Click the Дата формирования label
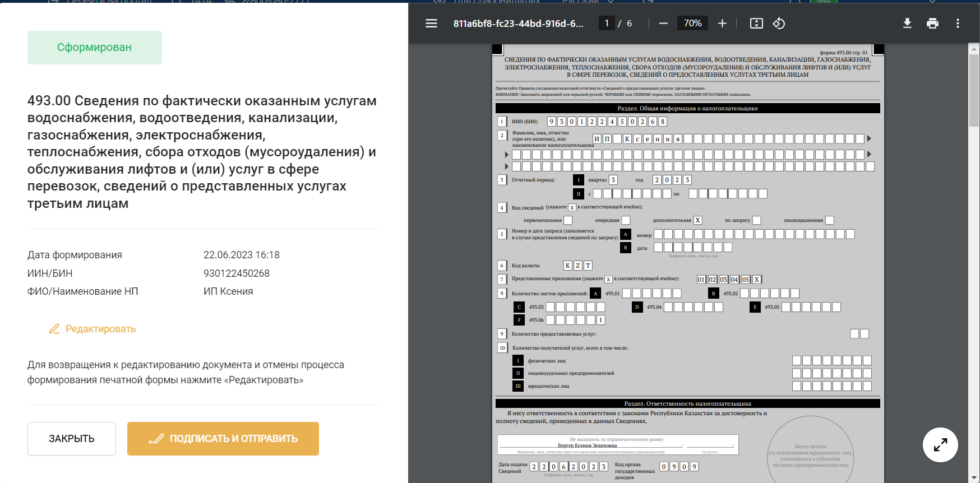 75,255
